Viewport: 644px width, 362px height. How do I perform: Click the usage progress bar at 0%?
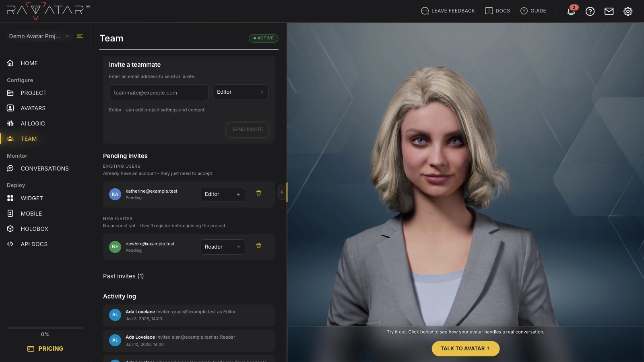(x=45, y=328)
